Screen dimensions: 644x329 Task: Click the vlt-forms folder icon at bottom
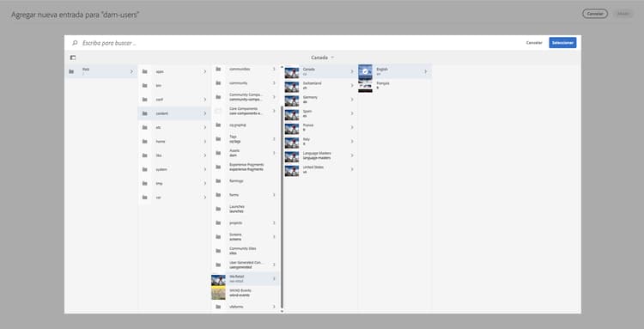(218, 307)
